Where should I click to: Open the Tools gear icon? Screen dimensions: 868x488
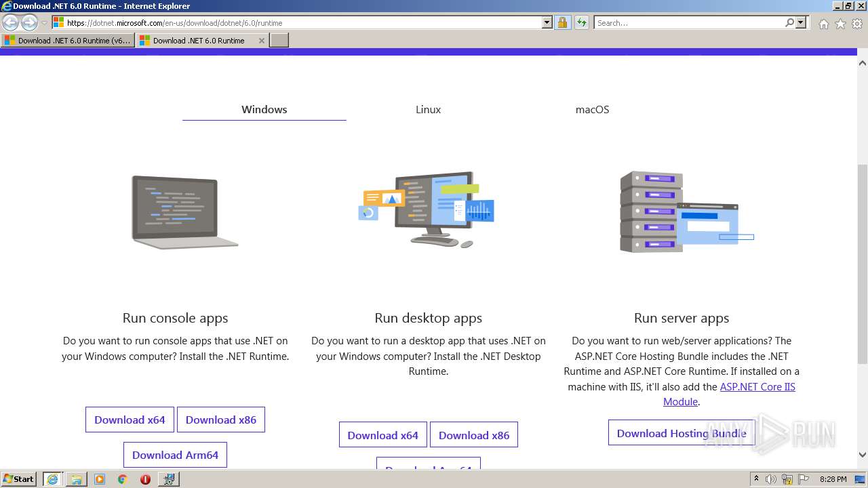(857, 24)
